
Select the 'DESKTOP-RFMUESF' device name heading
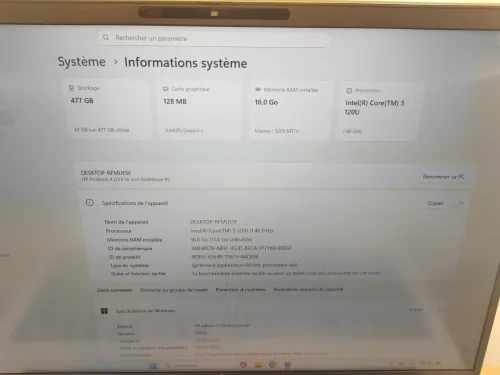[x=106, y=173]
